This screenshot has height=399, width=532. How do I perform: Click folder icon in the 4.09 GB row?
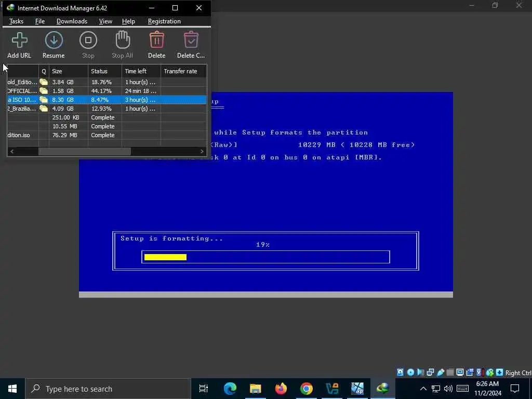[44, 108]
